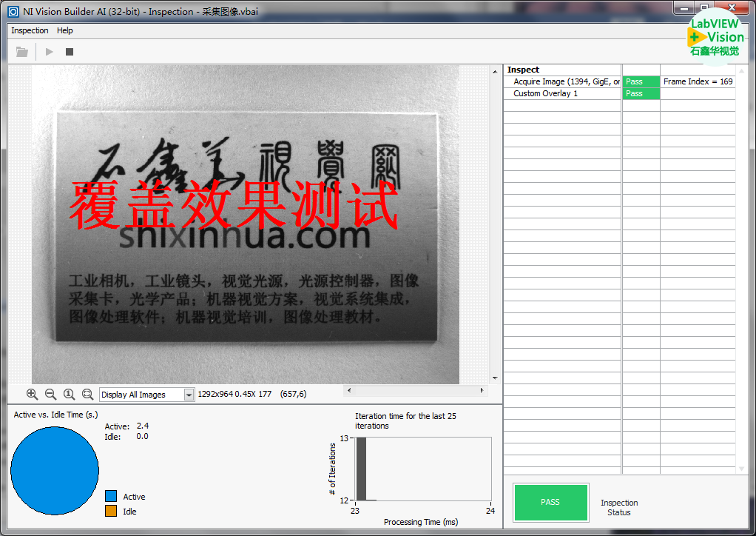
Task: Click the orange Idle legend color box
Action: (111, 511)
